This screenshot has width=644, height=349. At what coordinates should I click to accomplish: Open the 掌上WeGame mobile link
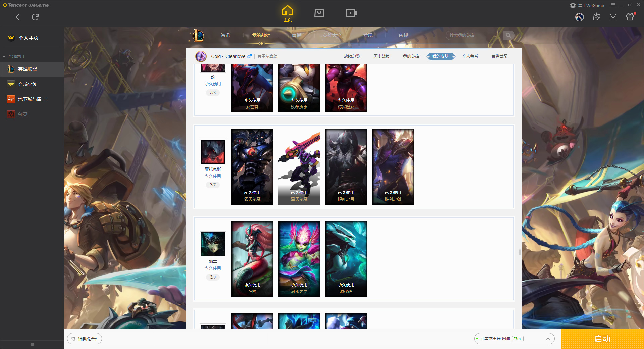[587, 5]
